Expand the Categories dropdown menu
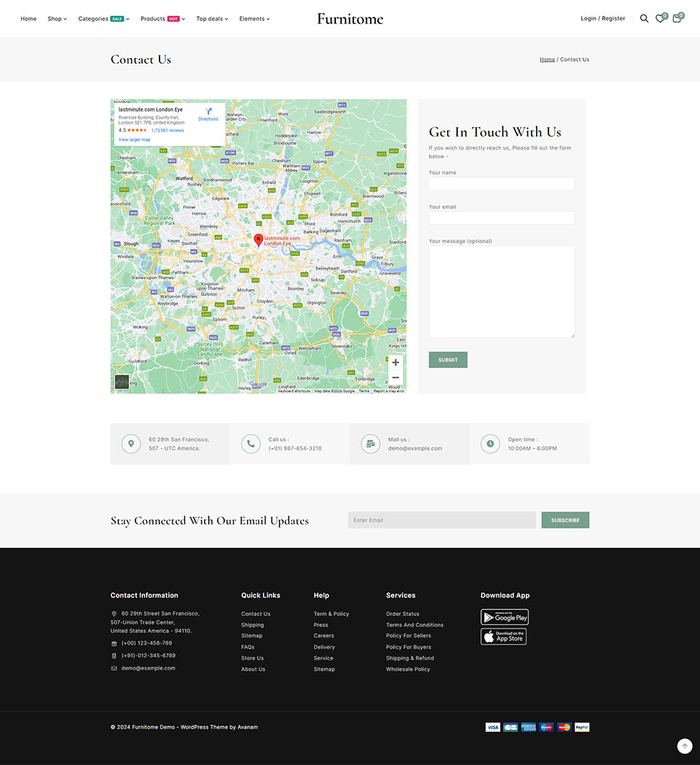The width and height of the screenshot is (700, 765). pos(103,19)
